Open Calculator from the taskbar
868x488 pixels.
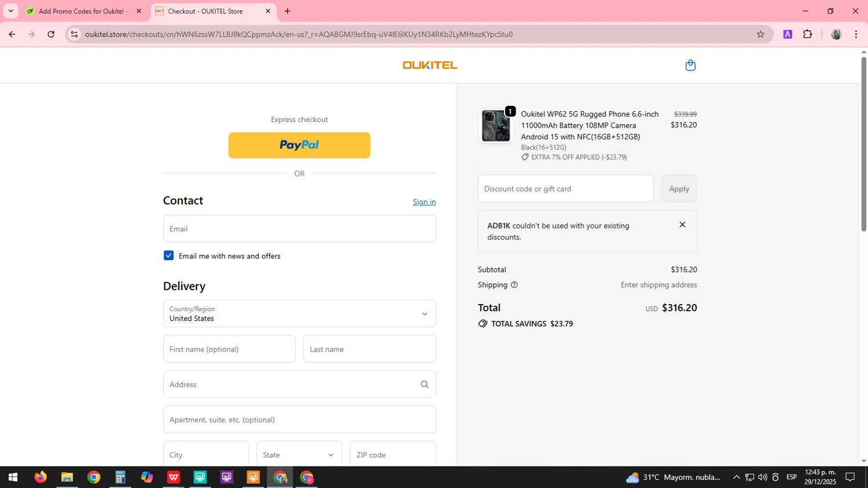click(x=120, y=478)
